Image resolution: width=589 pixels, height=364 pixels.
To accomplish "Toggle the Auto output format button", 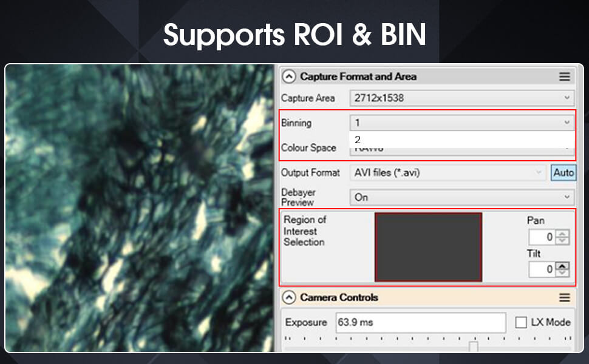I will [563, 173].
